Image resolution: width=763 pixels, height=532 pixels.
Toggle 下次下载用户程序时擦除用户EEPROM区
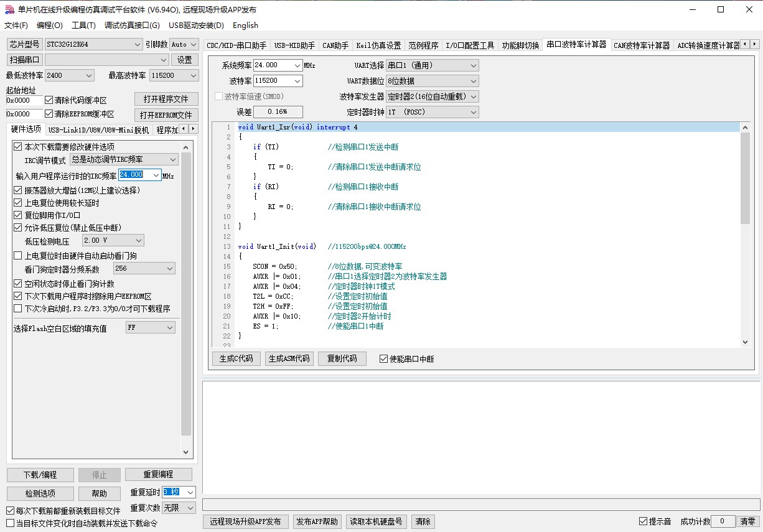click(18, 296)
